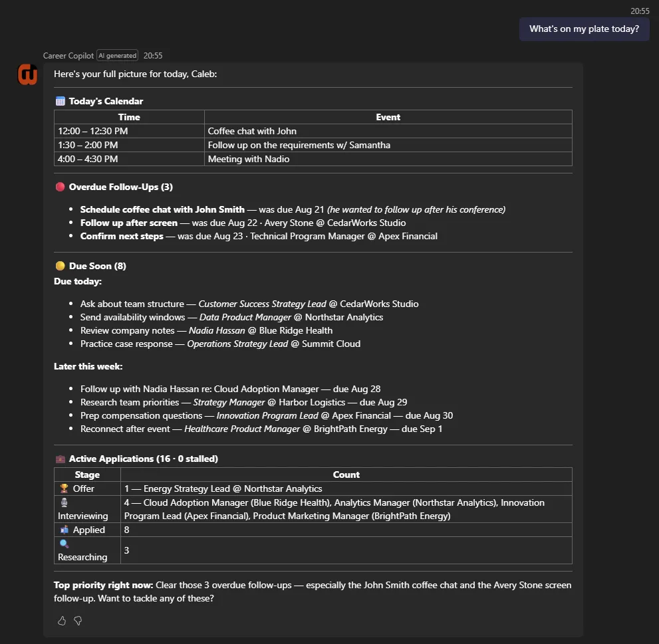
Task: Select the 'Research team priorities' task
Action: [244, 403]
